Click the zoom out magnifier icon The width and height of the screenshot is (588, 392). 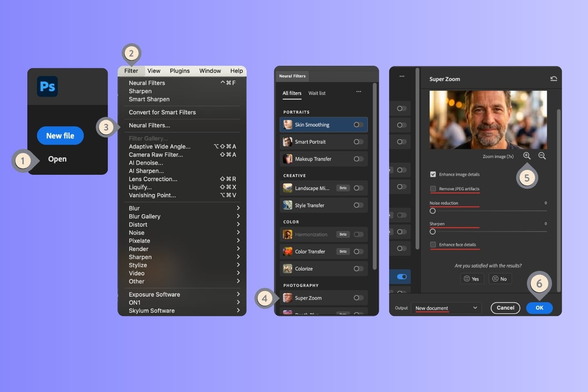click(x=542, y=156)
